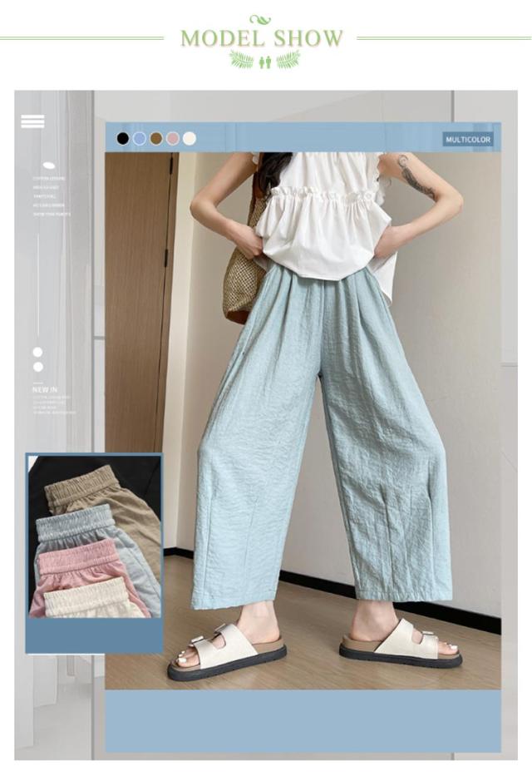
Task: Select the pink color swatch
Action: 173,139
